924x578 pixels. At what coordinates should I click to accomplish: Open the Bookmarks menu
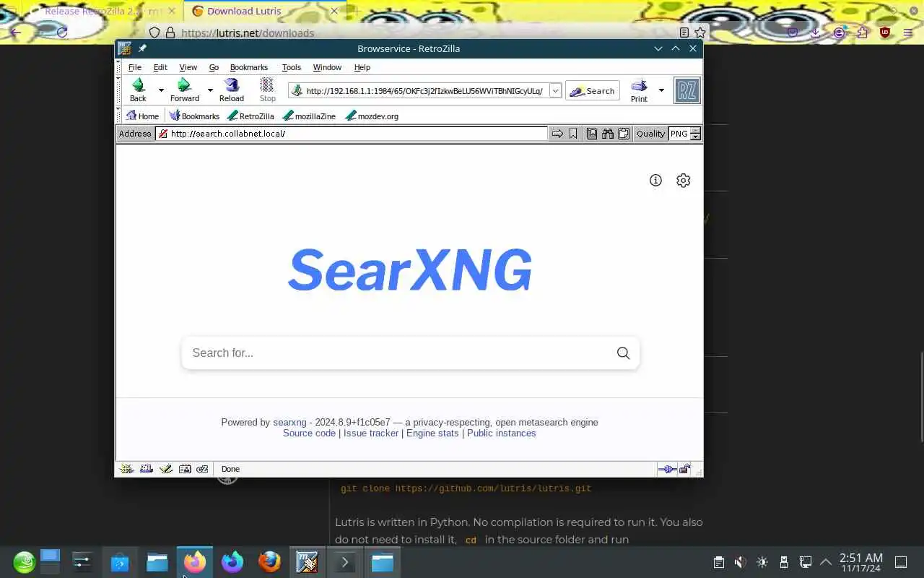pos(249,67)
